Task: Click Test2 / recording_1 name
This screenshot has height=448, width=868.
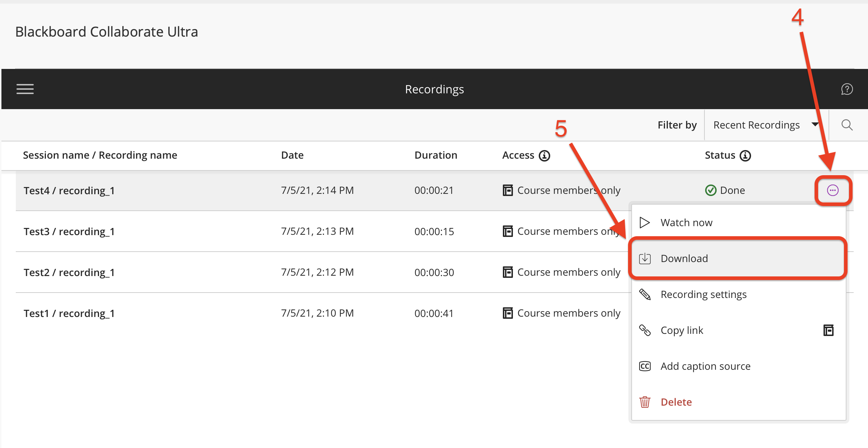Action: (x=69, y=272)
